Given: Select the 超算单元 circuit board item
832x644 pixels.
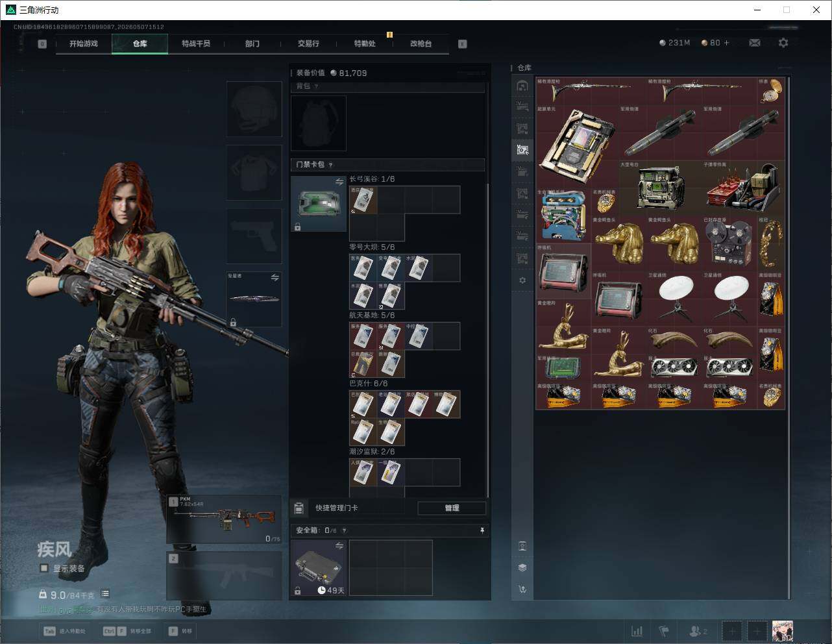Looking at the screenshot, I should pos(578,147).
